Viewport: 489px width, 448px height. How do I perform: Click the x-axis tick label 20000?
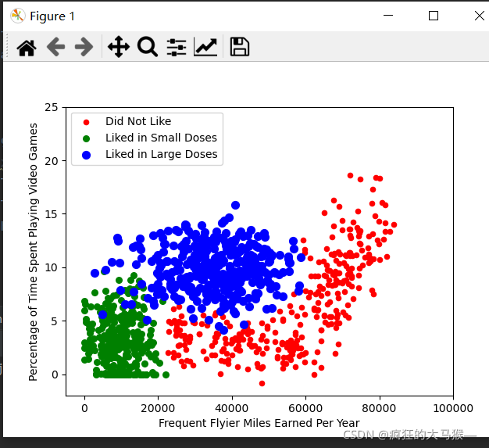(x=158, y=408)
